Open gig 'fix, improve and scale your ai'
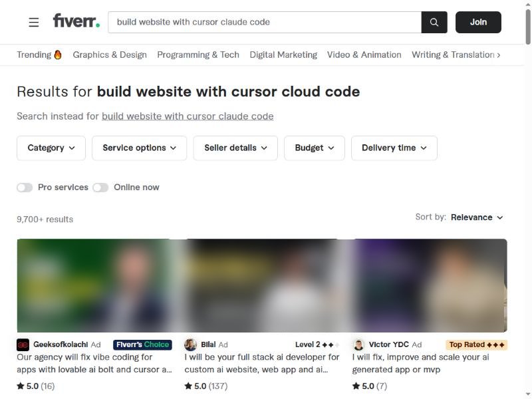 (421, 363)
